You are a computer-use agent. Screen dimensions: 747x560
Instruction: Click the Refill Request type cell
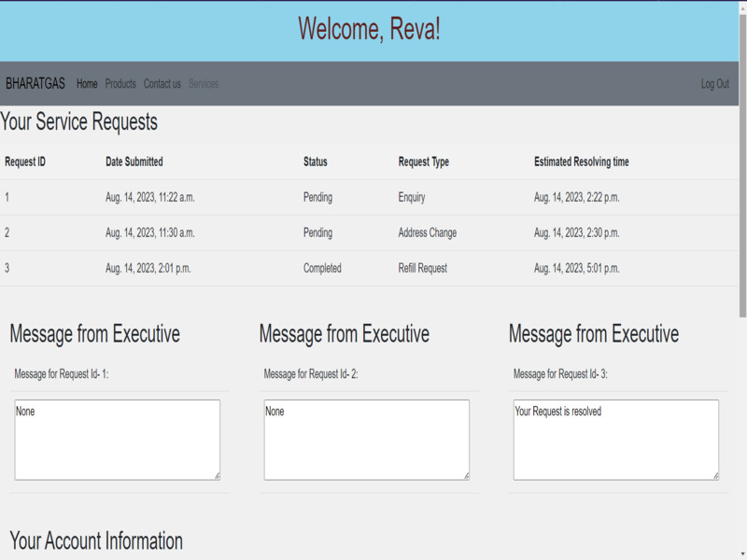(x=422, y=269)
